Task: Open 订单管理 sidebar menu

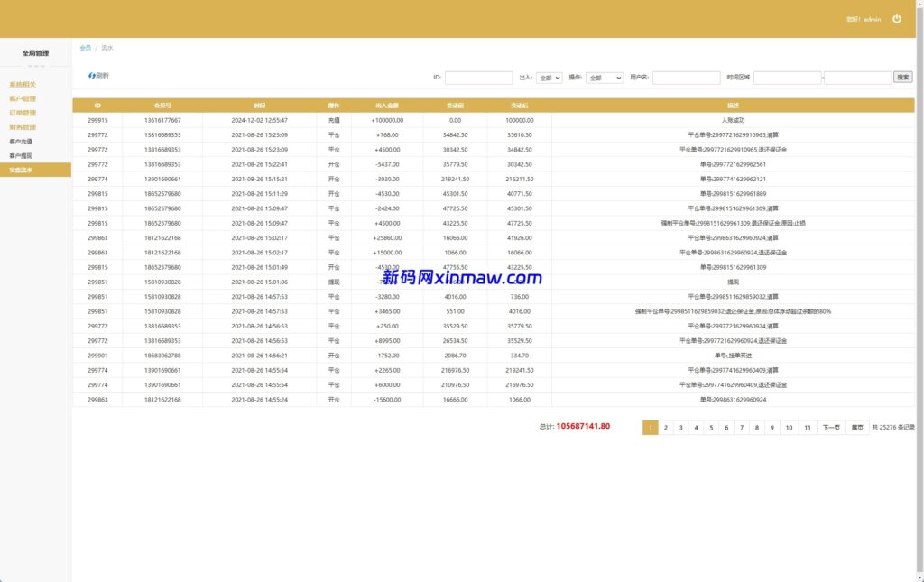Action: click(x=23, y=113)
